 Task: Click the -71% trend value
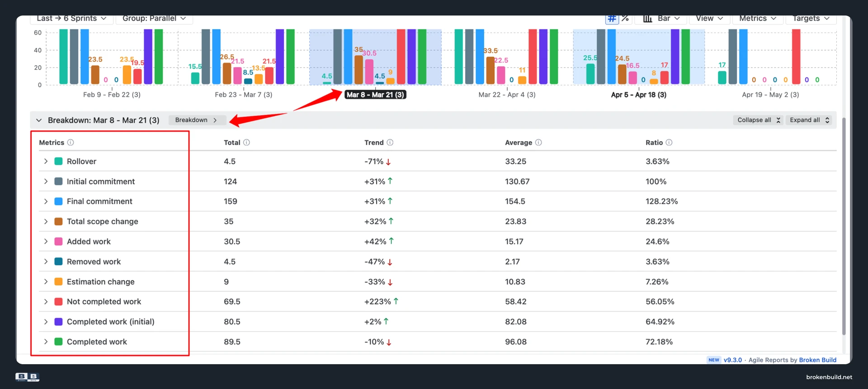(374, 161)
